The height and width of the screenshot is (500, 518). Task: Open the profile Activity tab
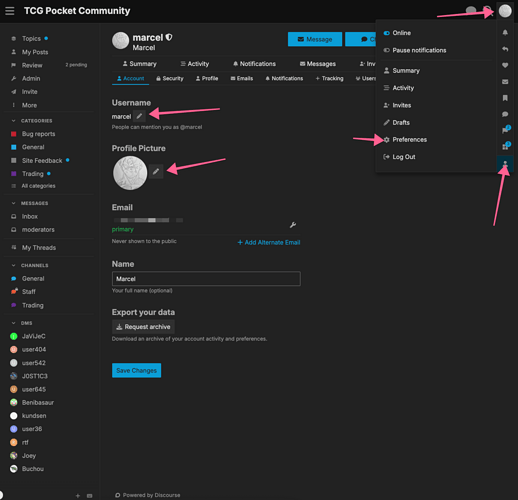coord(195,64)
